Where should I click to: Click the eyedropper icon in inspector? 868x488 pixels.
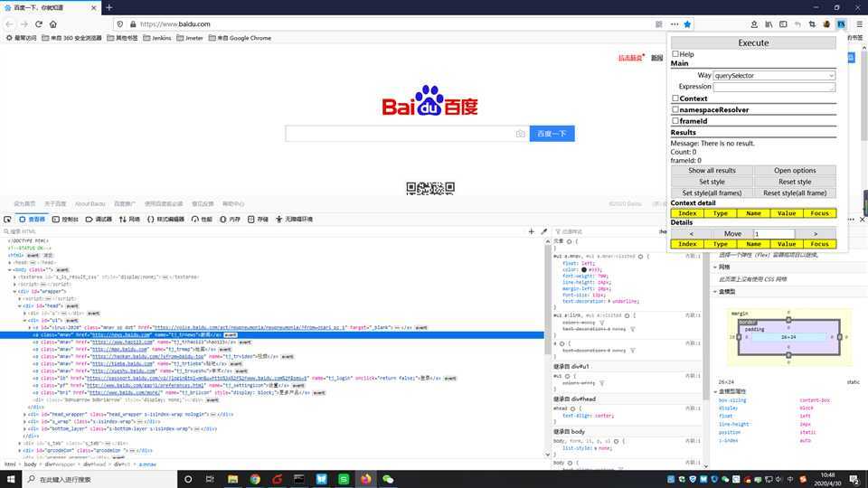pos(543,231)
